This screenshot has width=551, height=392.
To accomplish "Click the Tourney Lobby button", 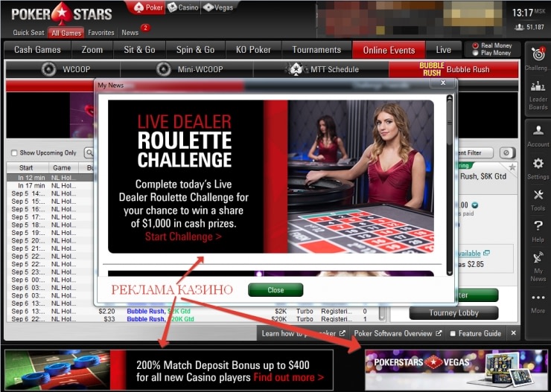I will point(453,312).
